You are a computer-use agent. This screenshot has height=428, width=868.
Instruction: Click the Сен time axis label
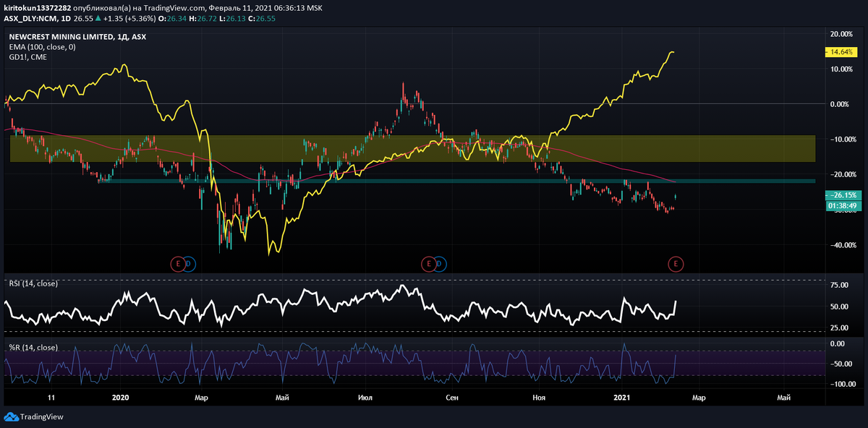(x=452, y=398)
